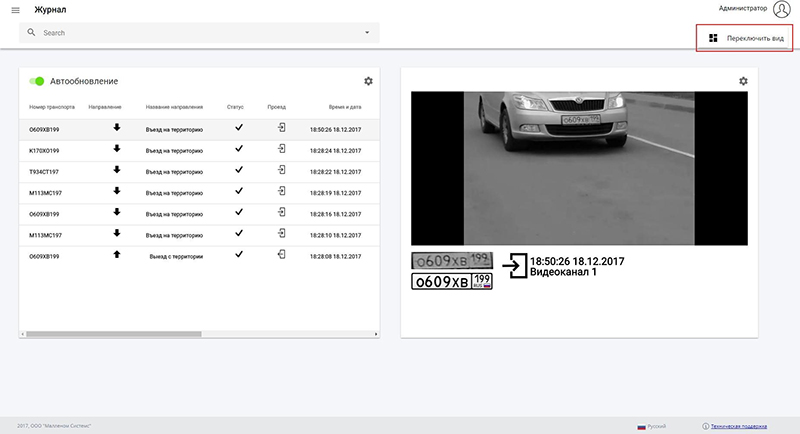The image size is (800, 434).
Task: Expand the search field dropdown arrow
Action: tap(367, 33)
